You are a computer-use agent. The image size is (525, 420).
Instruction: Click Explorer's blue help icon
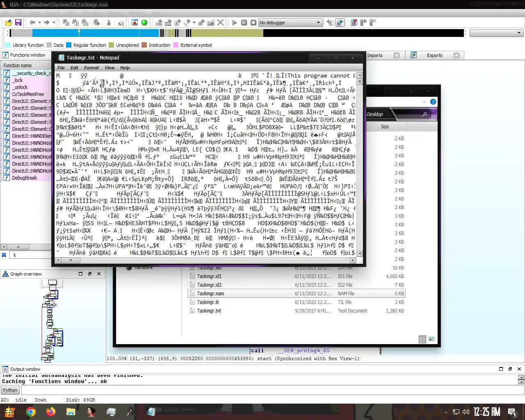click(x=433, y=102)
